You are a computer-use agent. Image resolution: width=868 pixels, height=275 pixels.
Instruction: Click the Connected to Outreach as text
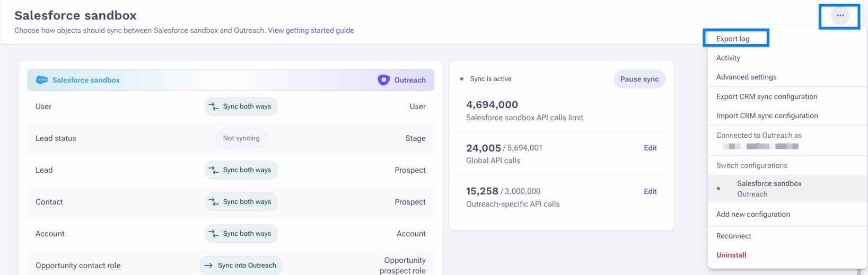click(x=759, y=135)
